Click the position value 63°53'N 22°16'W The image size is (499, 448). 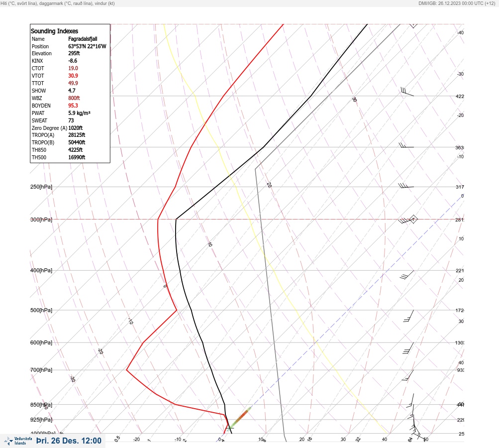87,46
